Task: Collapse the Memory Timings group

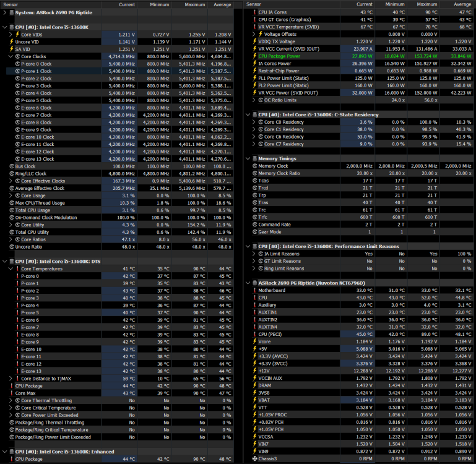Action: 248,158
